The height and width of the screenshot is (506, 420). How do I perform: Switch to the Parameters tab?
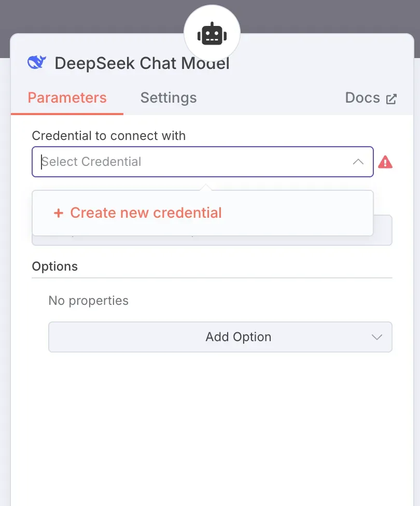tap(67, 98)
